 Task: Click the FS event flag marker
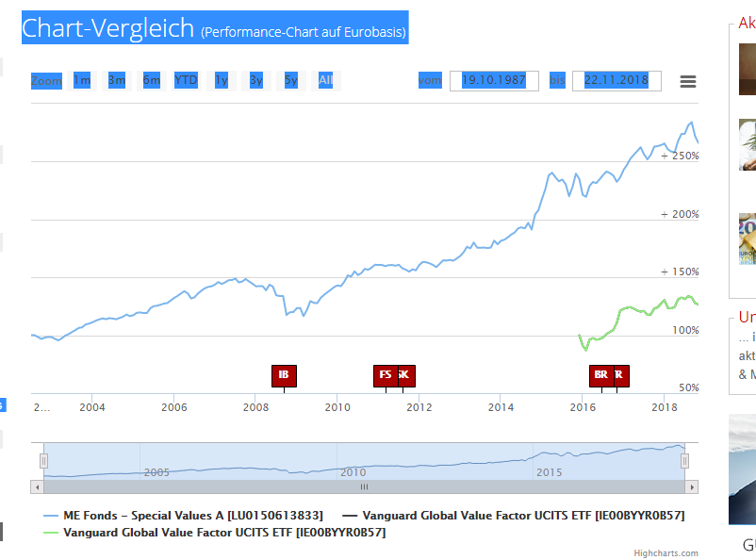(x=386, y=376)
